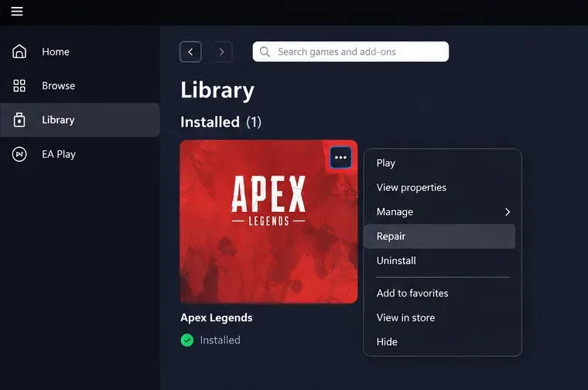Open EA Play in the sidebar
Screen dimensions: 588x390
point(80,154)
